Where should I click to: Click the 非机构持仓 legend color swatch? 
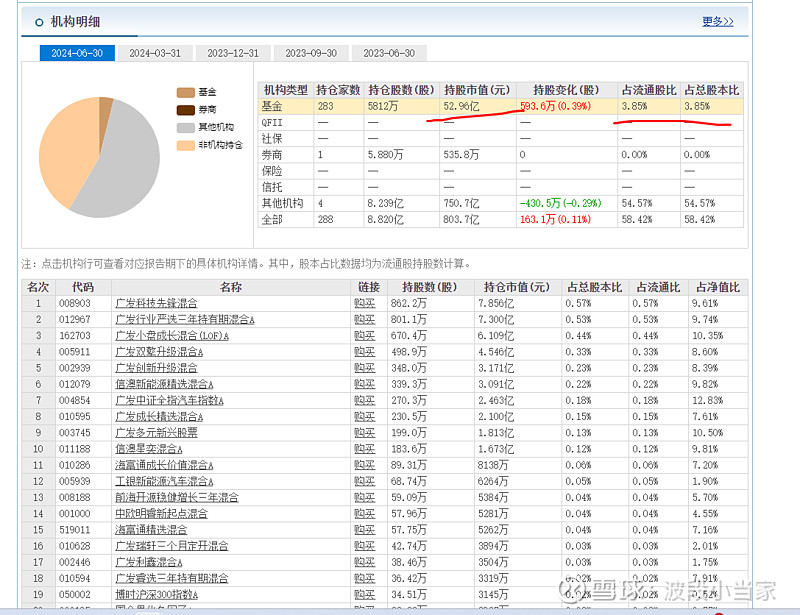[186, 145]
